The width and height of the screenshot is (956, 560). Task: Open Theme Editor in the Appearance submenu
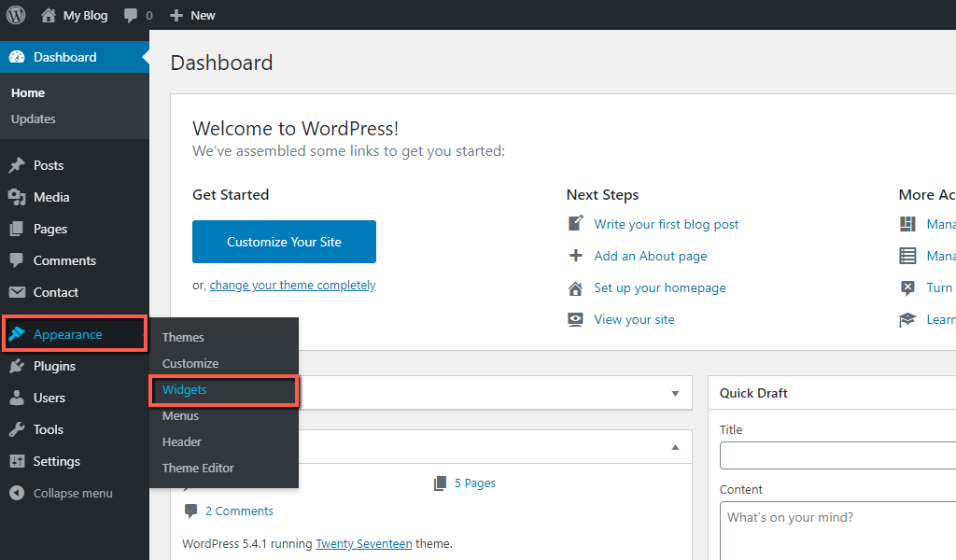(x=196, y=468)
